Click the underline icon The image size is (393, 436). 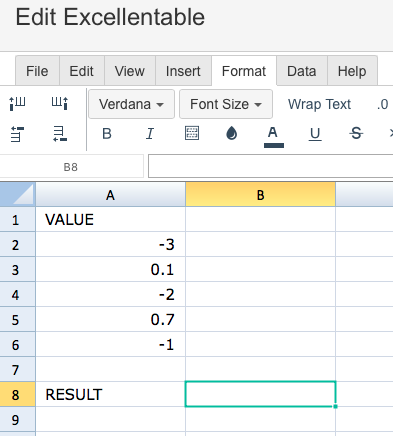coord(315,134)
